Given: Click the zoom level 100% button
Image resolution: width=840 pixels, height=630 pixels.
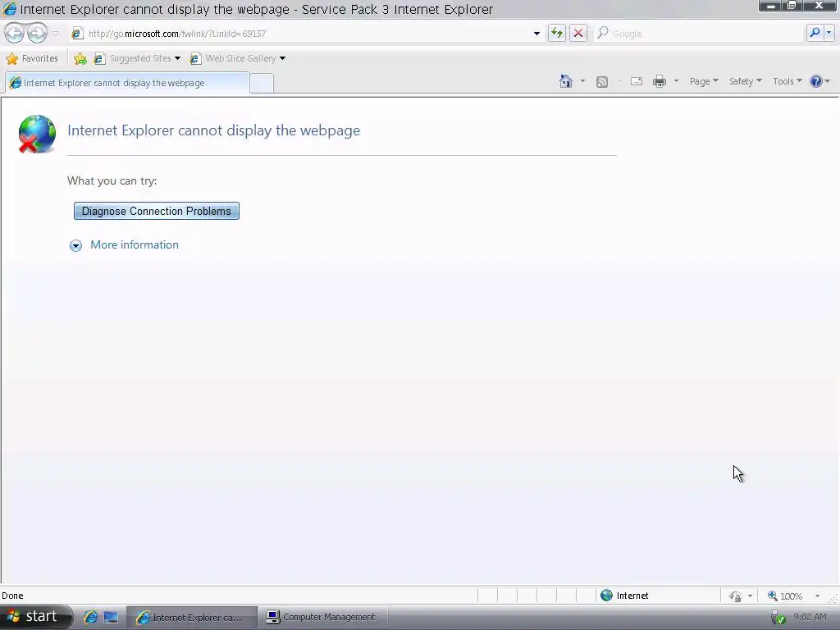Looking at the screenshot, I should point(785,596).
